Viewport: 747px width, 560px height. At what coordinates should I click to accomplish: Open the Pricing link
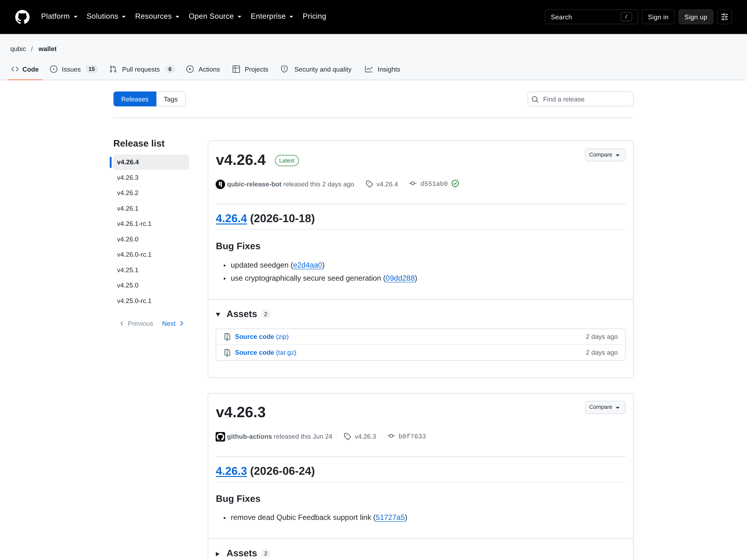[314, 16]
